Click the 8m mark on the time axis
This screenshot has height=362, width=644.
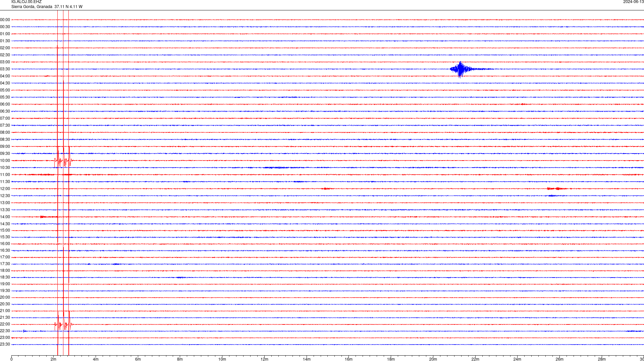point(180,359)
